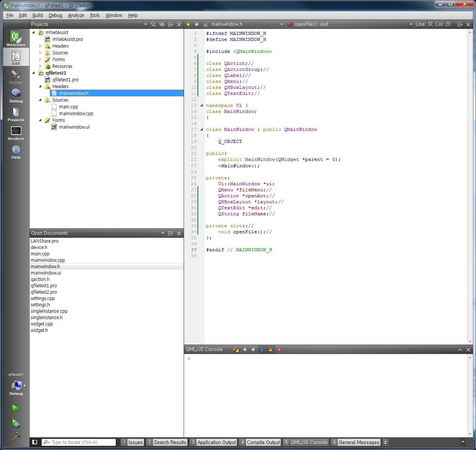Collapse the mNetAssist project node
476x450 pixels.
tap(34, 33)
